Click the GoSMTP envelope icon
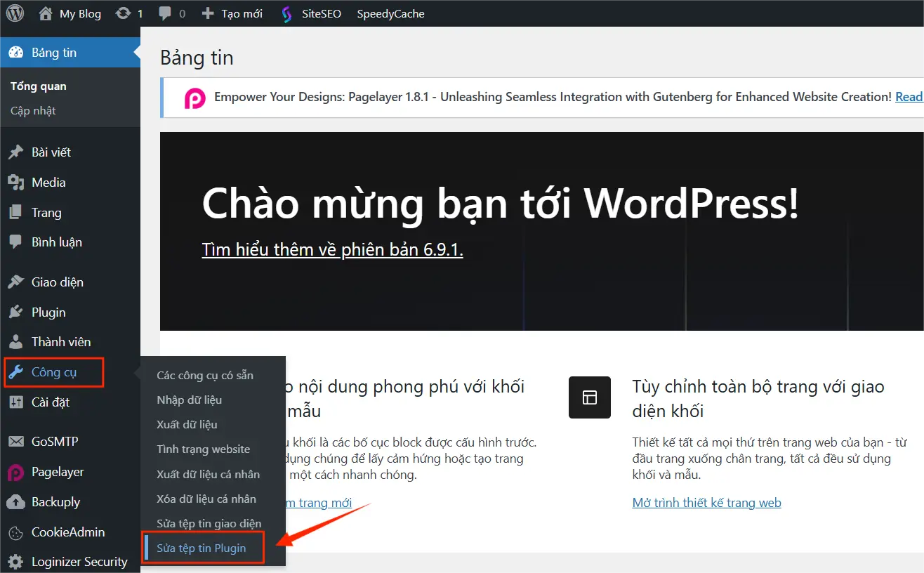Image resolution: width=924 pixels, height=573 pixels. [x=15, y=442]
